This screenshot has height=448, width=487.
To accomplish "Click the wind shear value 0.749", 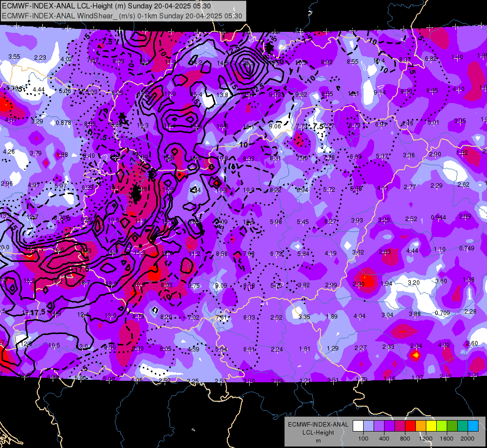I will tap(467, 248).
